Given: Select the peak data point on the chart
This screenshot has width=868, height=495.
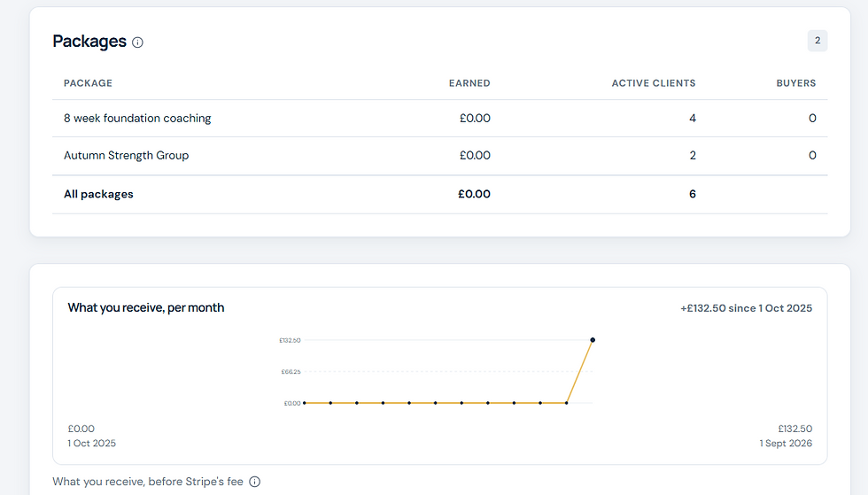Looking at the screenshot, I should 593,340.
